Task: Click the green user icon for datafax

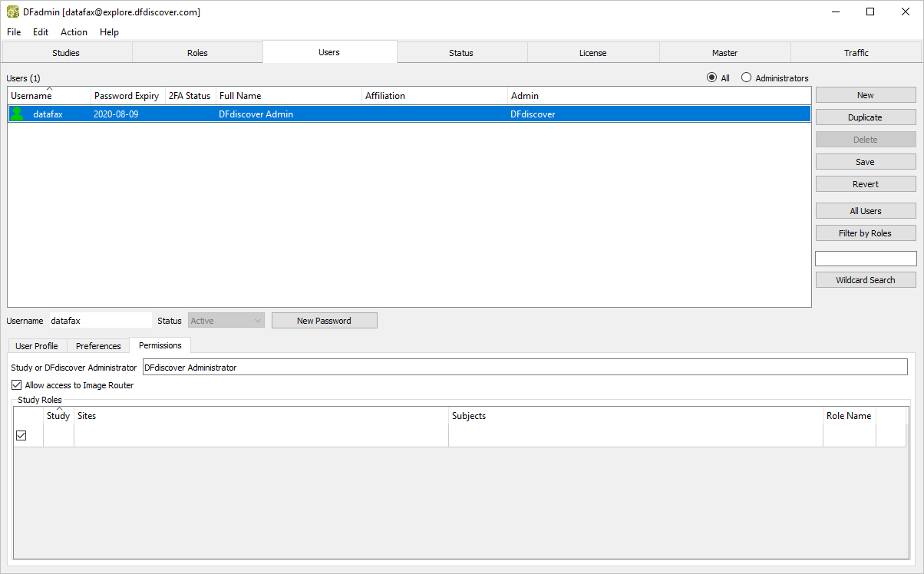Action: coord(17,114)
